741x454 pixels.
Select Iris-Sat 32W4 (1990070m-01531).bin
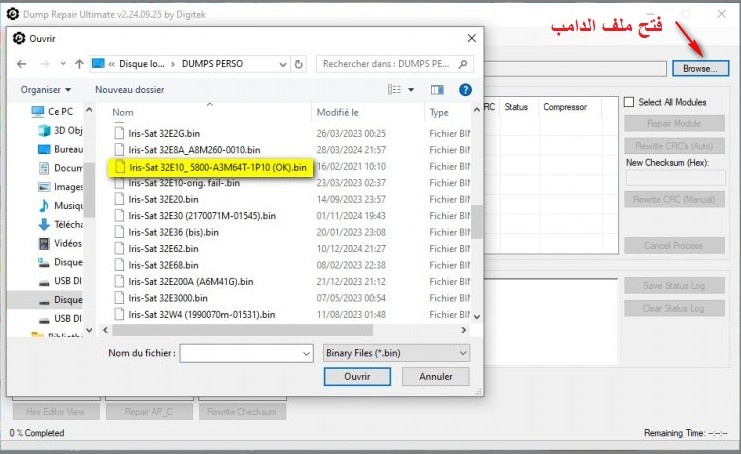(x=202, y=315)
